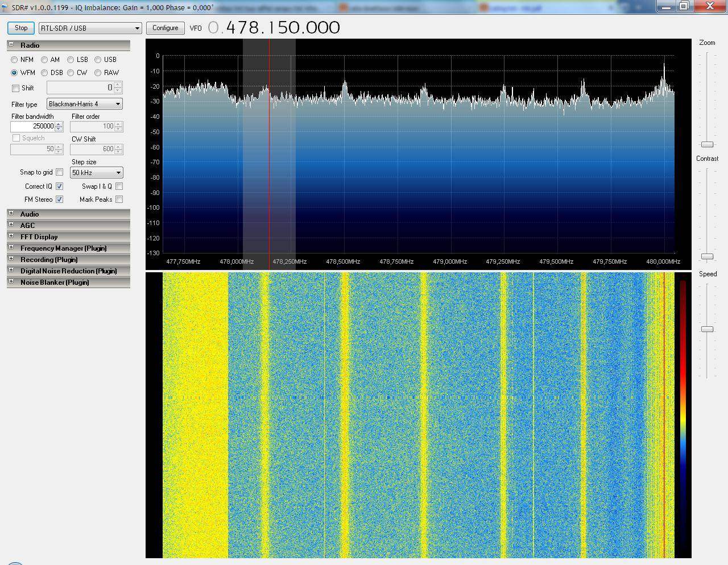Expand Recording (Plugin) panel

pos(11,259)
